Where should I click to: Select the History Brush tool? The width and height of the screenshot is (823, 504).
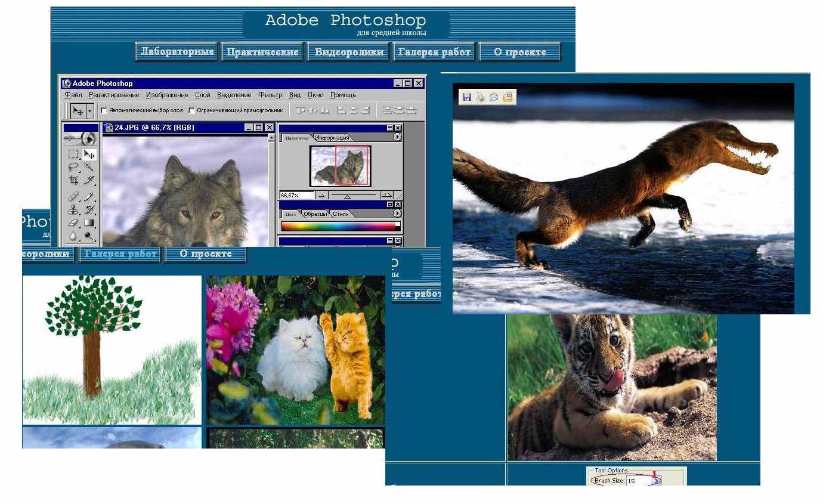89,209
